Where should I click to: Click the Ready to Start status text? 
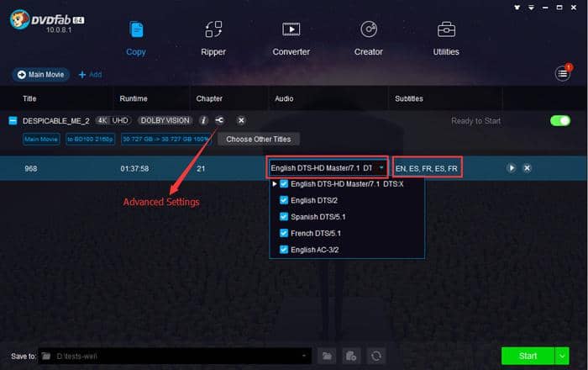click(476, 121)
